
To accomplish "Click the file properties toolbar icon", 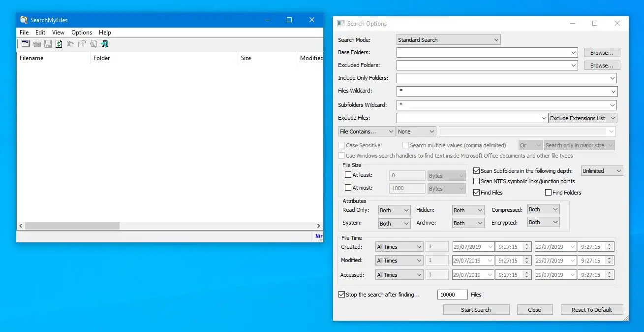I will click(82, 44).
